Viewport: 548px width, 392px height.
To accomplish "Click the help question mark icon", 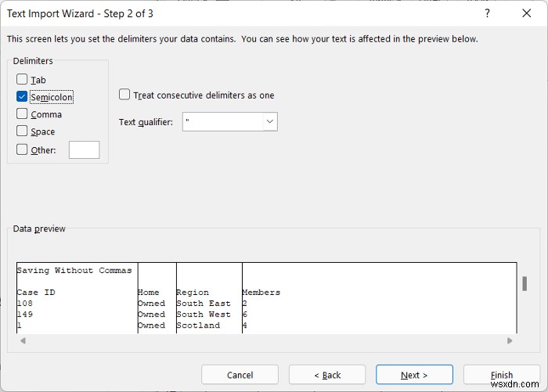I will click(487, 13).
